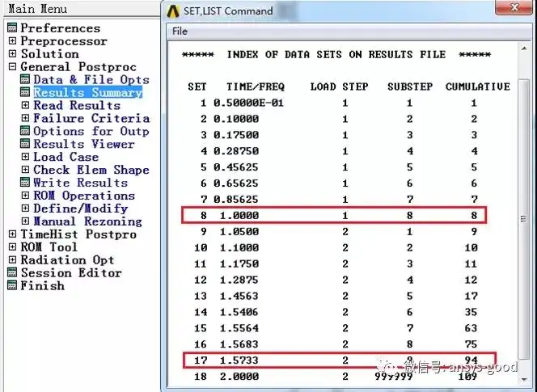Expand the Load Case node
This screenshot has width=537, height=392.
(25, 157)
